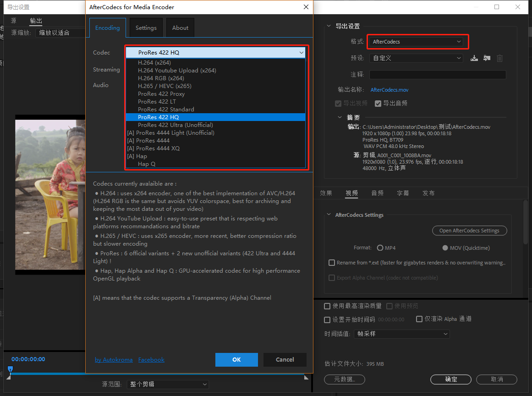This screenshot has height=396, width=532.
Task: Click the Delete Preset trash icon
Action: click(499, 58)
